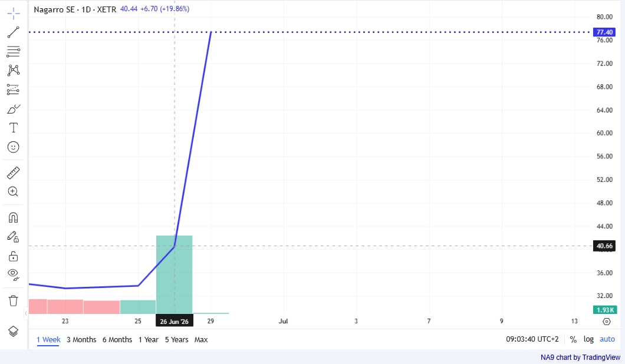Click the tall green volume bar
This screenshot has height=364, width=625.
click(x=174, y=275)
